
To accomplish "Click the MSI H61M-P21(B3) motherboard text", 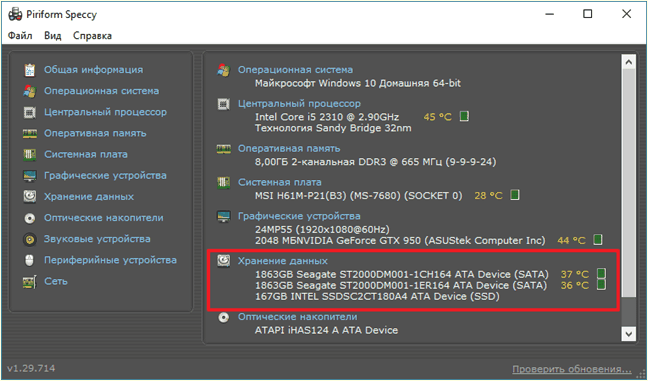I will point(358,195).
